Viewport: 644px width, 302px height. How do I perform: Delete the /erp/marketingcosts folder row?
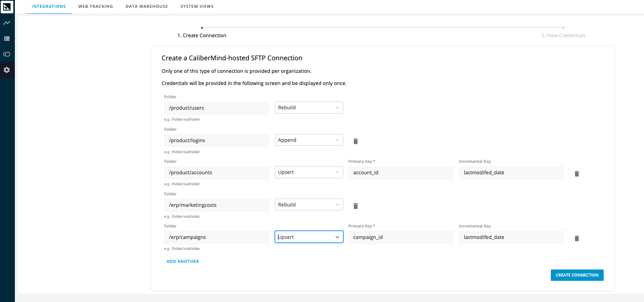pyautogui.click(x=355, y=206)
